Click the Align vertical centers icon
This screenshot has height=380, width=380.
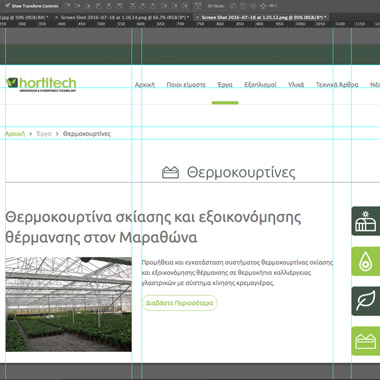coord(77,6)
